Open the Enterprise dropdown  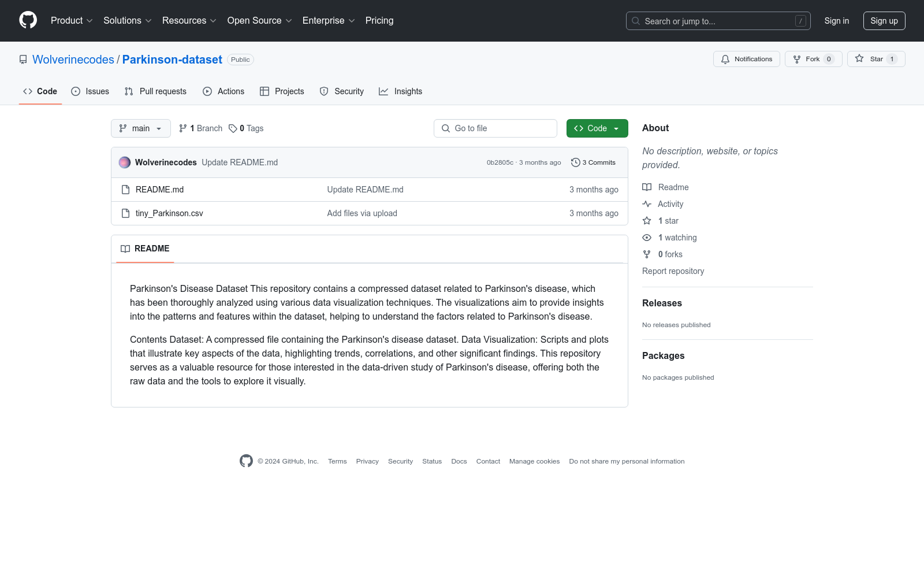point(328,20)
